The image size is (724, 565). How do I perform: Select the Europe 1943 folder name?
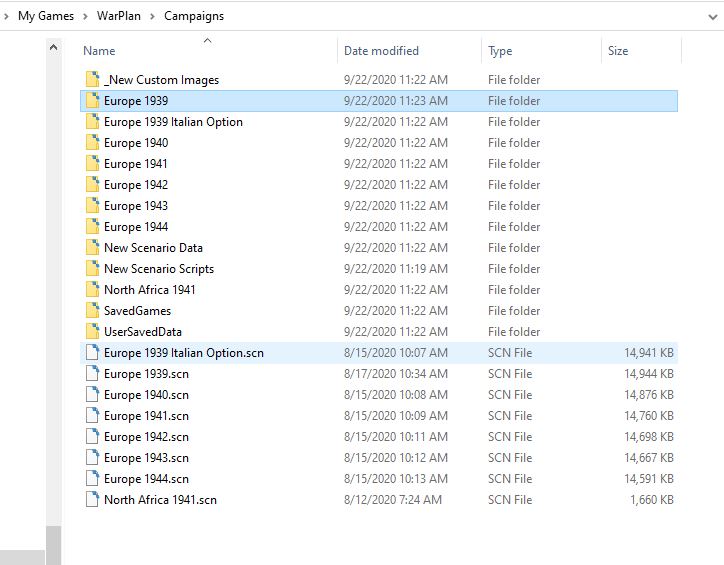(x=136, y=206)
